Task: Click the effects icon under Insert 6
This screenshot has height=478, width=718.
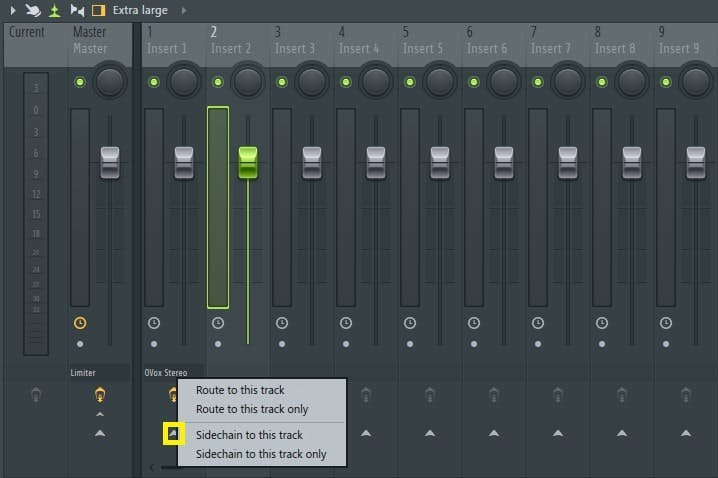Action: 494,395
